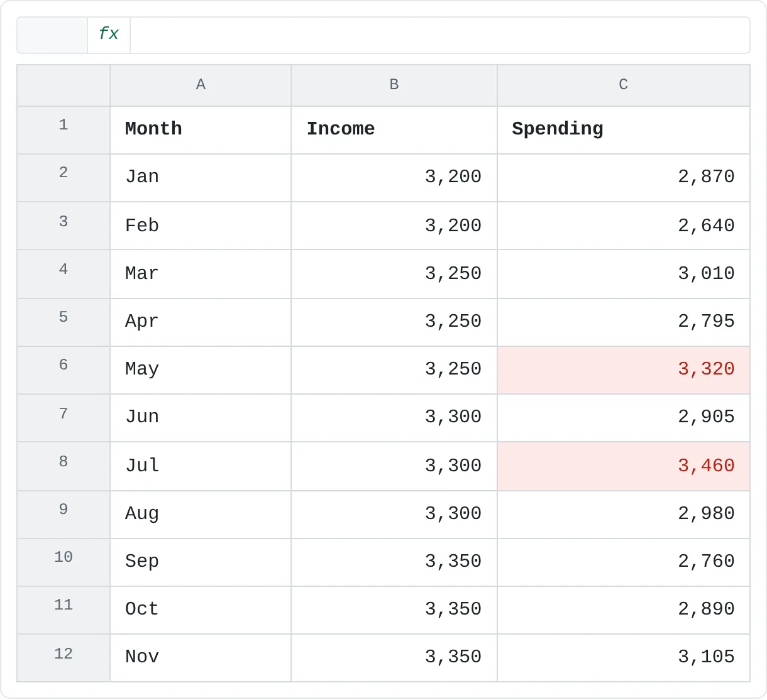Click the cell name box beside fx
Image resolution: width=767 pixels, height=700 pixels.
pos(52,35)
